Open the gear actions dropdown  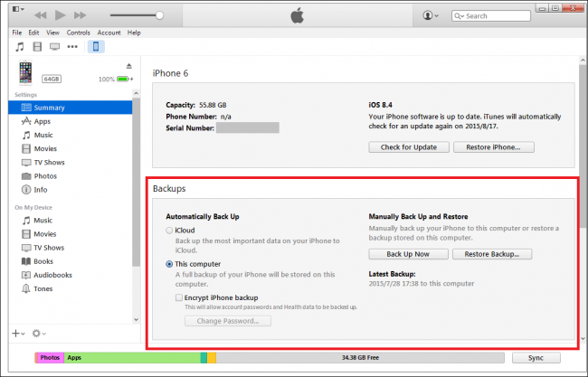pyautogui.click(x=38, y=334)
